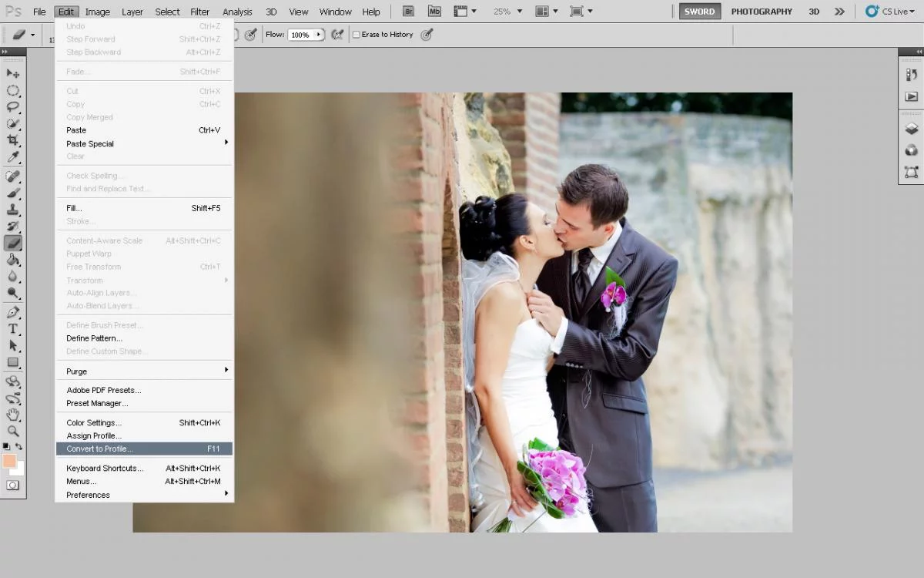Screen dimensions: 924x578
Task: Select the Rectangle shape tool
Action: (x=13, y=362)
